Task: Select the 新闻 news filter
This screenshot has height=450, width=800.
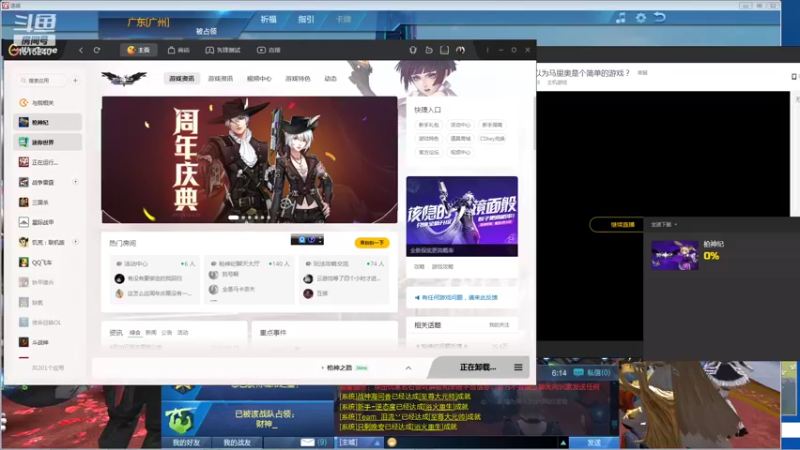Action: coord(151,333)
